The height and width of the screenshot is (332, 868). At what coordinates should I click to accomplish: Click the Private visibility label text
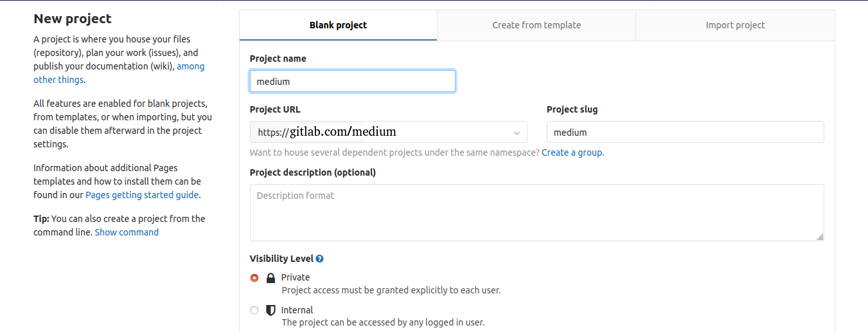(x=296, y=277)
